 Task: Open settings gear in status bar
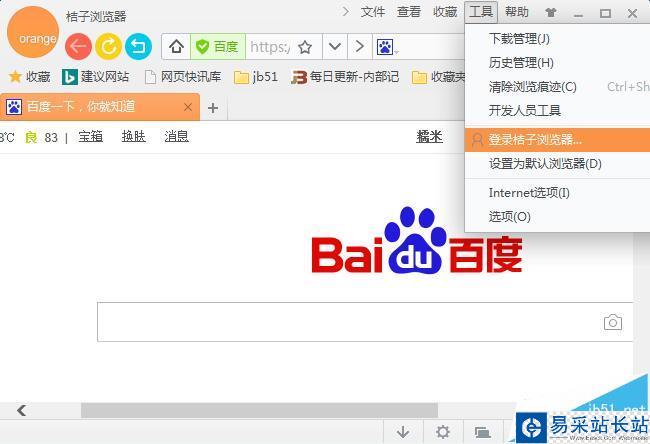[443, 432]
